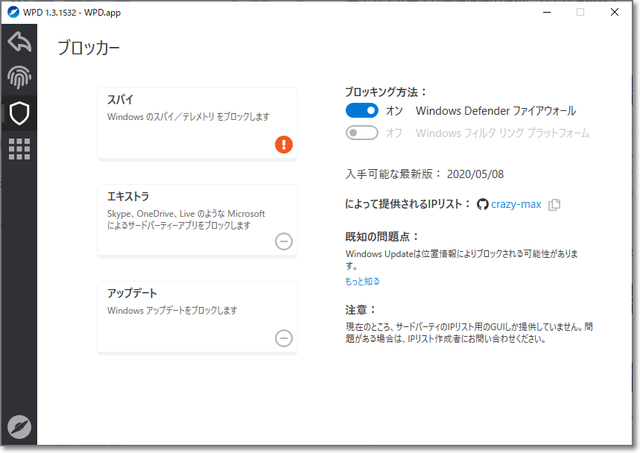Open the crazy-max link

pyautogui.click(x=516, y=204)
